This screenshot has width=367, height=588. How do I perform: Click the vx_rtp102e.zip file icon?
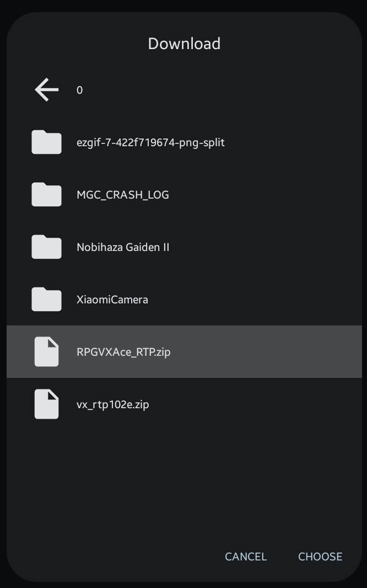click(x=46, y=404)
